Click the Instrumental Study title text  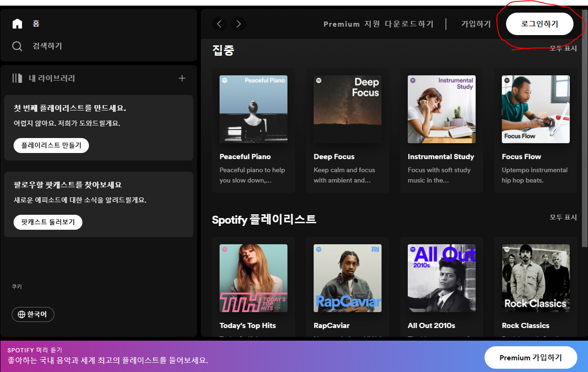coord(441,157)
